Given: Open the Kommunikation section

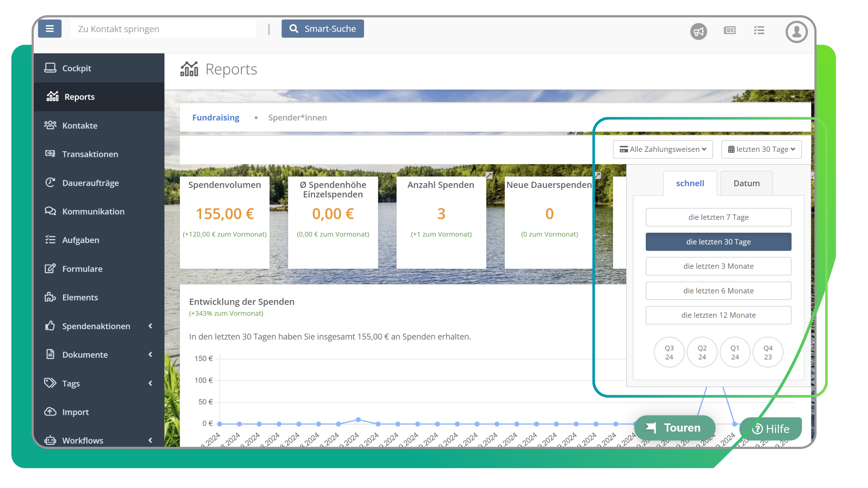Looking at the screenshot, I should pyautogui.click(x=93, y=211).
